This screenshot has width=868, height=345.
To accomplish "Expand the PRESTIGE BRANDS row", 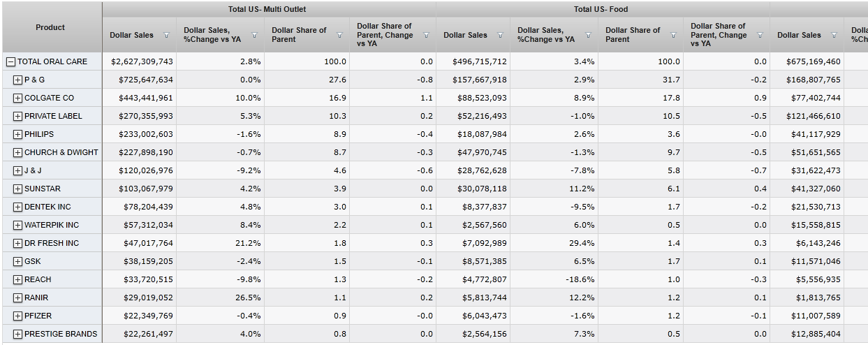I will click(17, 334).
